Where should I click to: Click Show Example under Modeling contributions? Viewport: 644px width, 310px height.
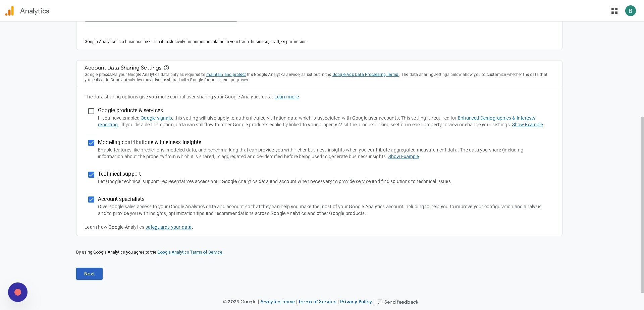[x=404, y=157]
